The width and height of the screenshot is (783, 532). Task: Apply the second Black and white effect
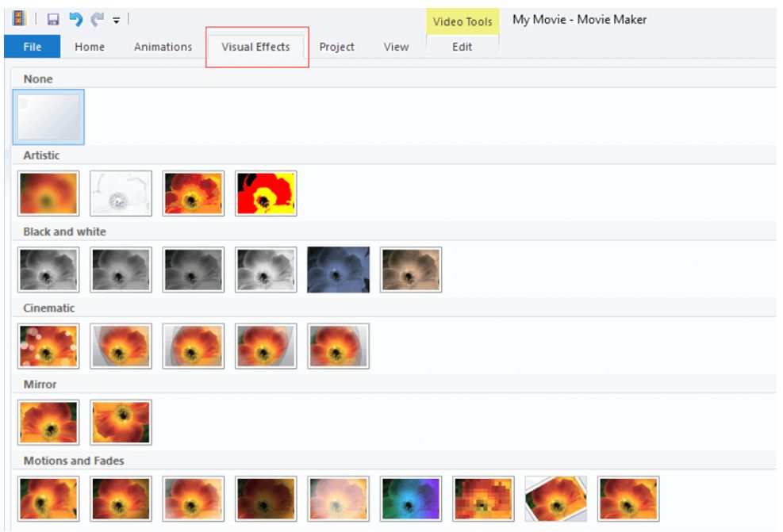[121, 270]
